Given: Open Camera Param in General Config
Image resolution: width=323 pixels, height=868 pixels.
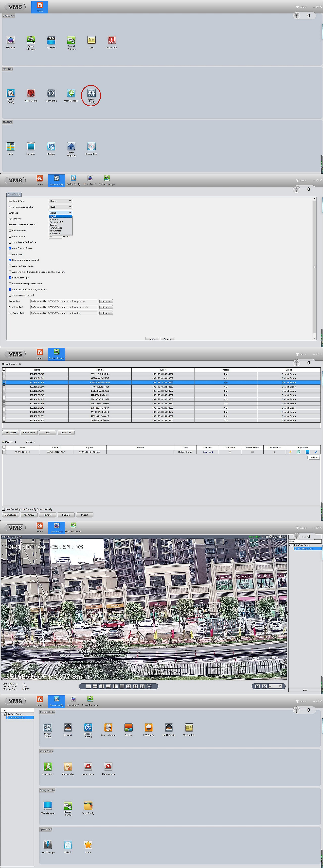Looking at the screenshot, I should 108,727.
